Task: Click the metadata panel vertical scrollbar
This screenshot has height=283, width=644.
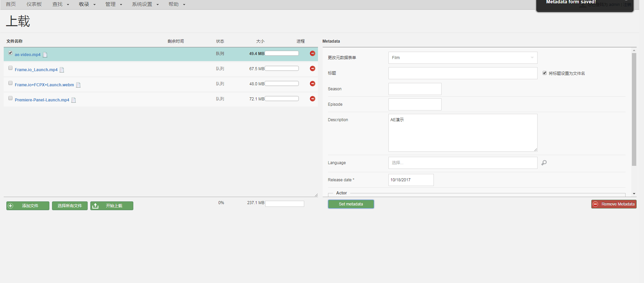Action: (x=634, y=109)
